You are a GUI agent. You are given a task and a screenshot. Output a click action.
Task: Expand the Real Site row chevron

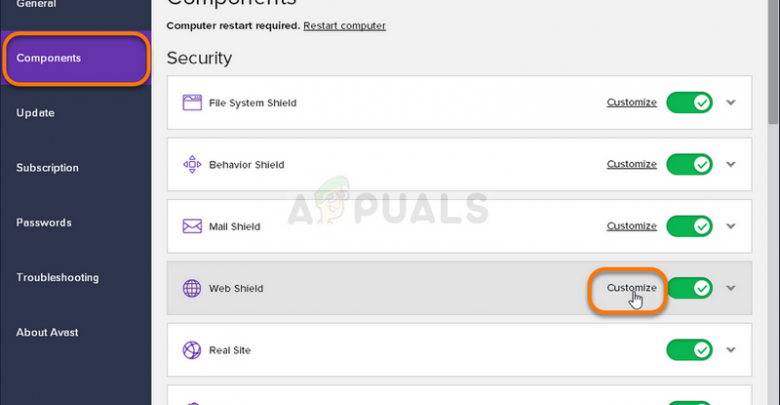731,351
